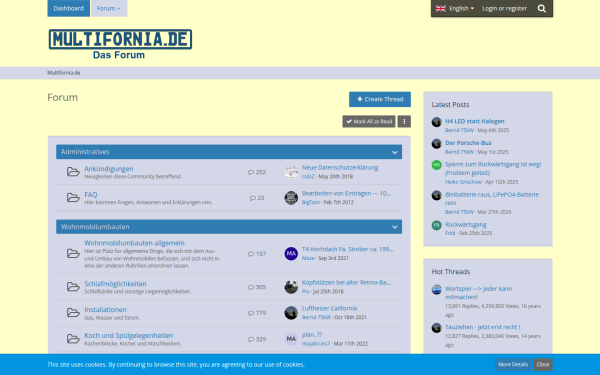Open Tauziehen - jetzt erst recht thread
600x375 pixels.
tap(483, 327)
